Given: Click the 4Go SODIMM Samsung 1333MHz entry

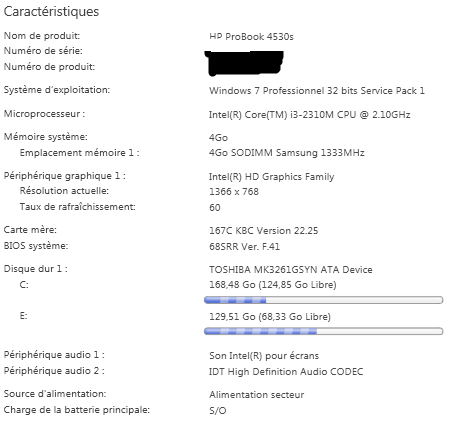Looking at the screenshot, I should click(x=286, y=153).
